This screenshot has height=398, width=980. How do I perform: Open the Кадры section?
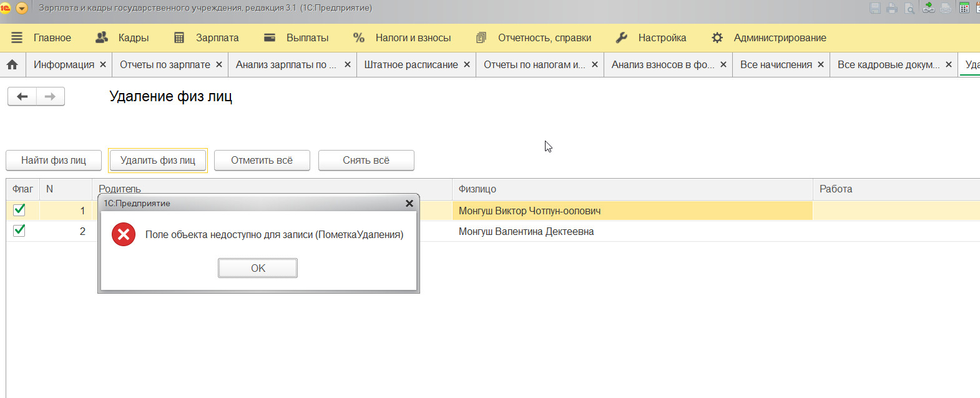[134, 37]
